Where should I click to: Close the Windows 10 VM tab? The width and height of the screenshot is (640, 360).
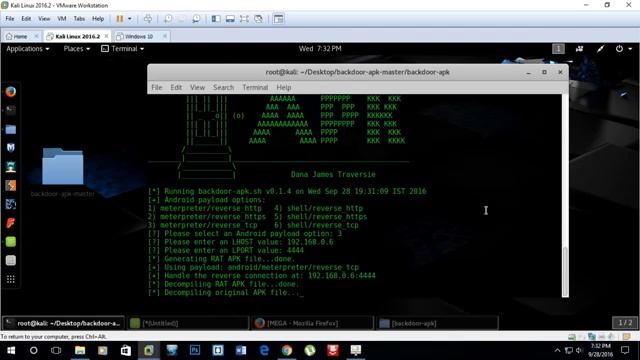click(164, 36)
